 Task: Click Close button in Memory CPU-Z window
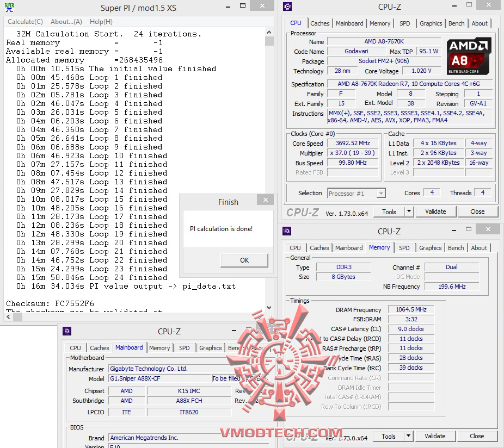(477, 436)
